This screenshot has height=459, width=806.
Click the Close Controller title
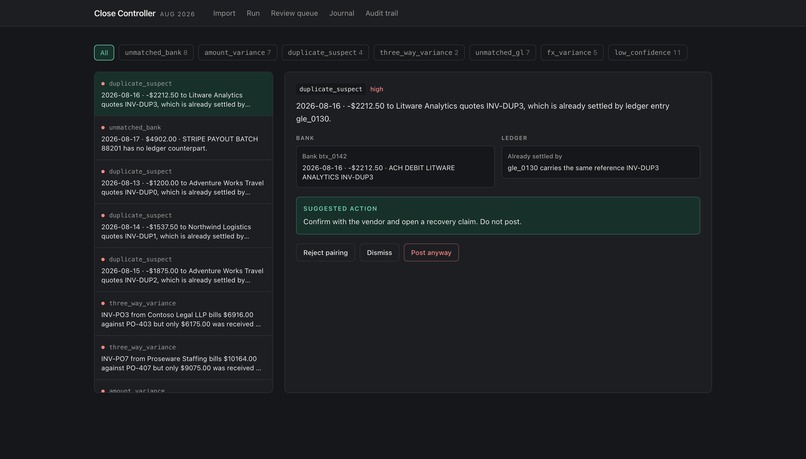(x=124, y=13)
